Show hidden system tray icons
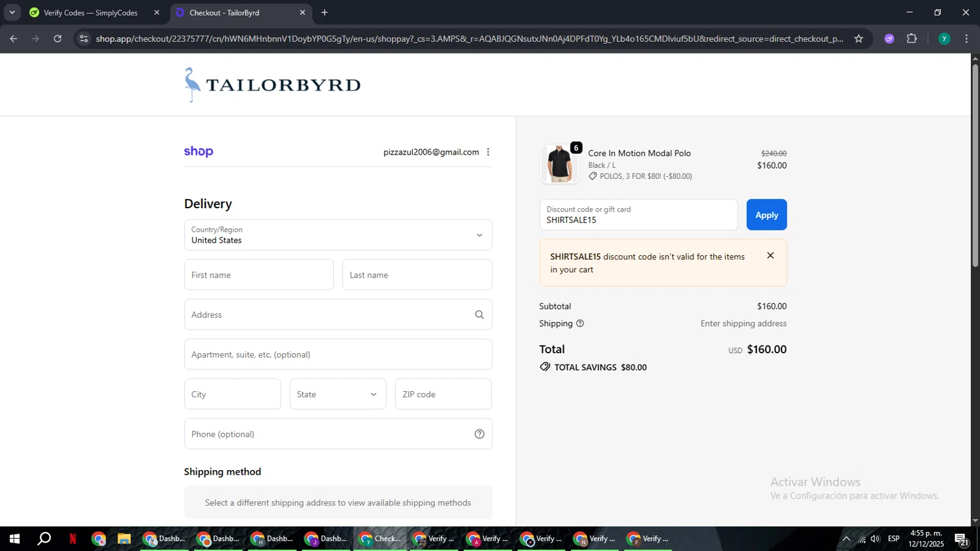 (846, 539)
